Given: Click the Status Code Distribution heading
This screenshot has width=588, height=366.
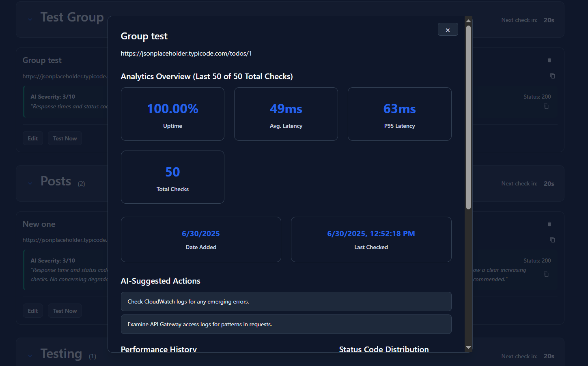Looking at the screenshot, I should 384,349.
